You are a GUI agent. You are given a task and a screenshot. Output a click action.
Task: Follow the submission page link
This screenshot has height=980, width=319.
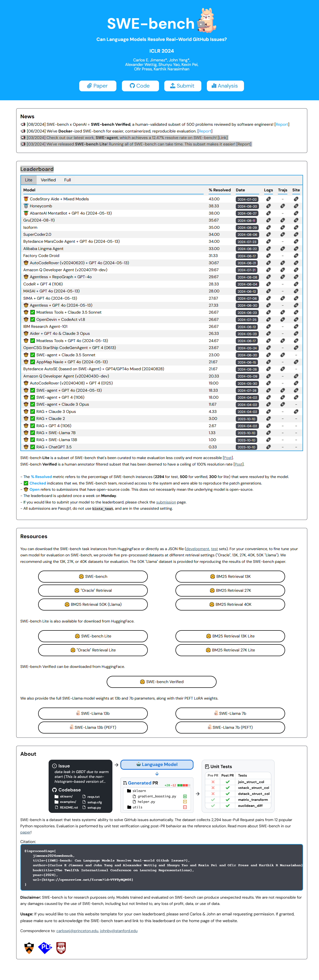[x=166, y=502]
